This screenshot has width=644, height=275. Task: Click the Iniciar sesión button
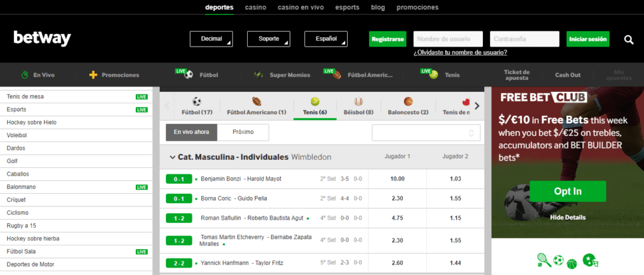pos(588,39)
